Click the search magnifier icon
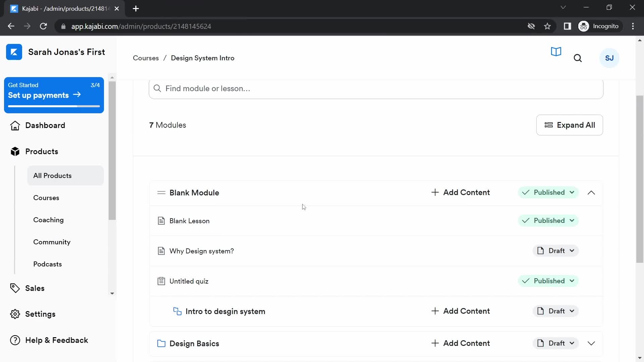The image size is (644, 362). point(578,58)
